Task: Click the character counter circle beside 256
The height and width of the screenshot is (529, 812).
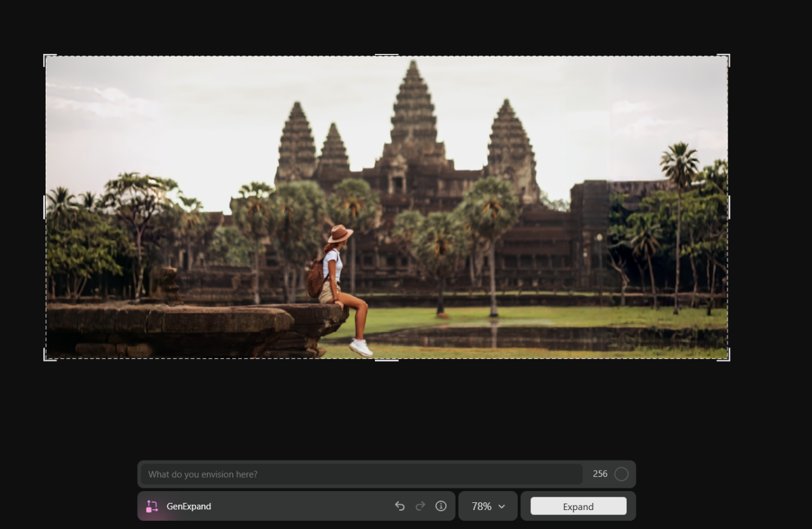Action: pos(622,474)
